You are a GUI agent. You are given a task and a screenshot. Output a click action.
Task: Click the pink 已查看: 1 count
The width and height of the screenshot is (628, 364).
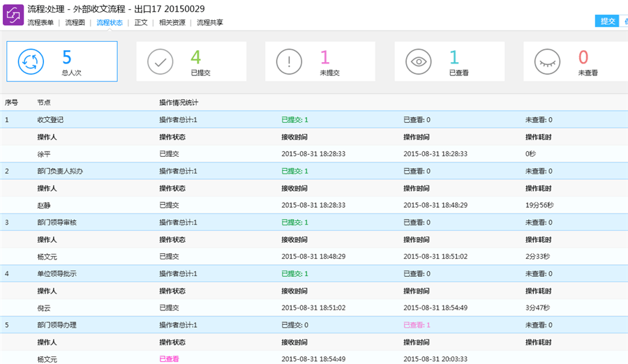pos(417,325)
